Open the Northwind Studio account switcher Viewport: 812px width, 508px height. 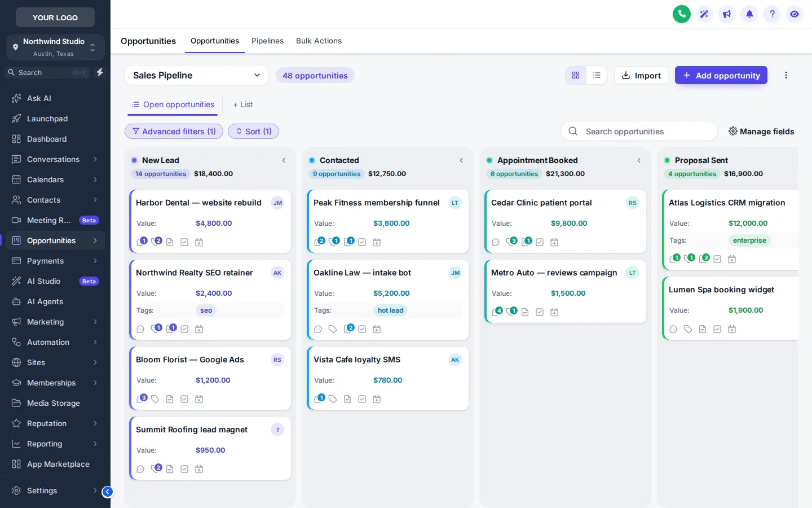(55, 47)
